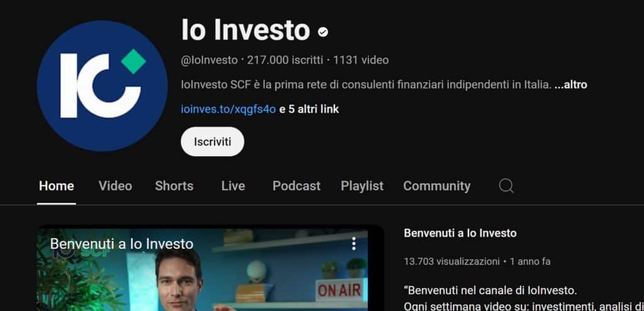Switch to the Shorts tab

(x=174, y=186)
